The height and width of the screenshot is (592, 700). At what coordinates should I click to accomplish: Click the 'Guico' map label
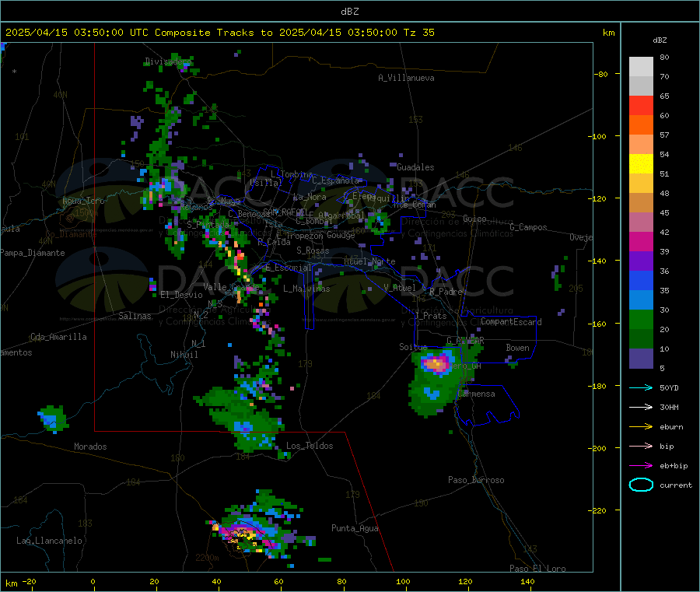(x=474, y=219)
